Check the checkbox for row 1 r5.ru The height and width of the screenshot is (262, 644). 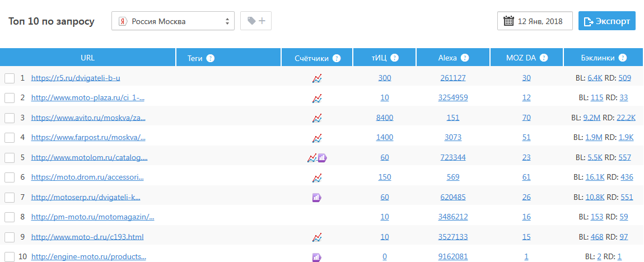click(x=10, y=78)
